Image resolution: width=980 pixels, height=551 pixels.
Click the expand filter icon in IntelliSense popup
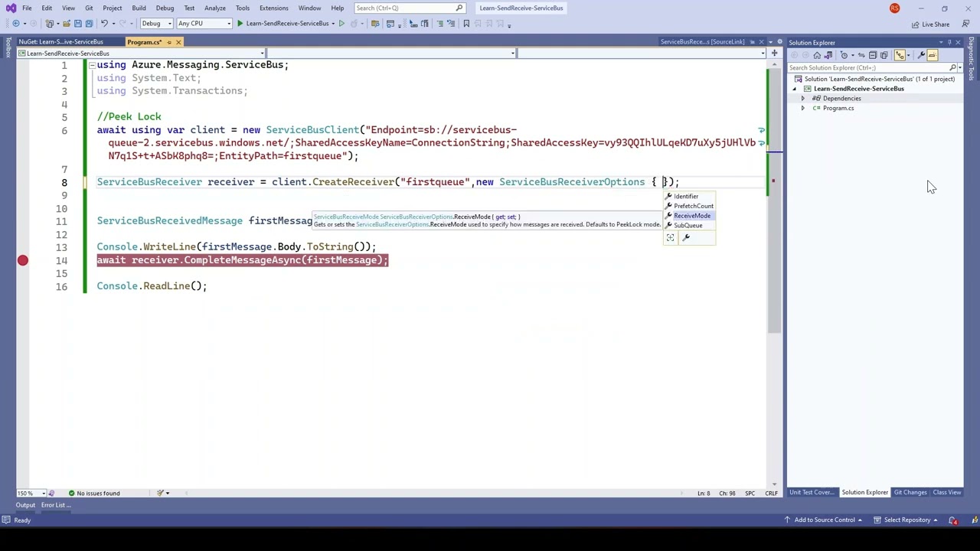(x=670, y=238)
